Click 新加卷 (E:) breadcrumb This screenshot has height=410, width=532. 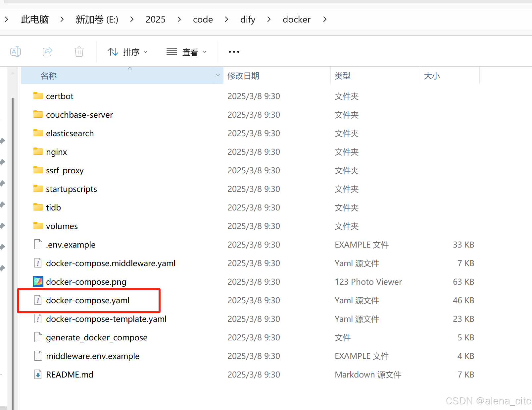pyautogui.click(x=97, y=20)
